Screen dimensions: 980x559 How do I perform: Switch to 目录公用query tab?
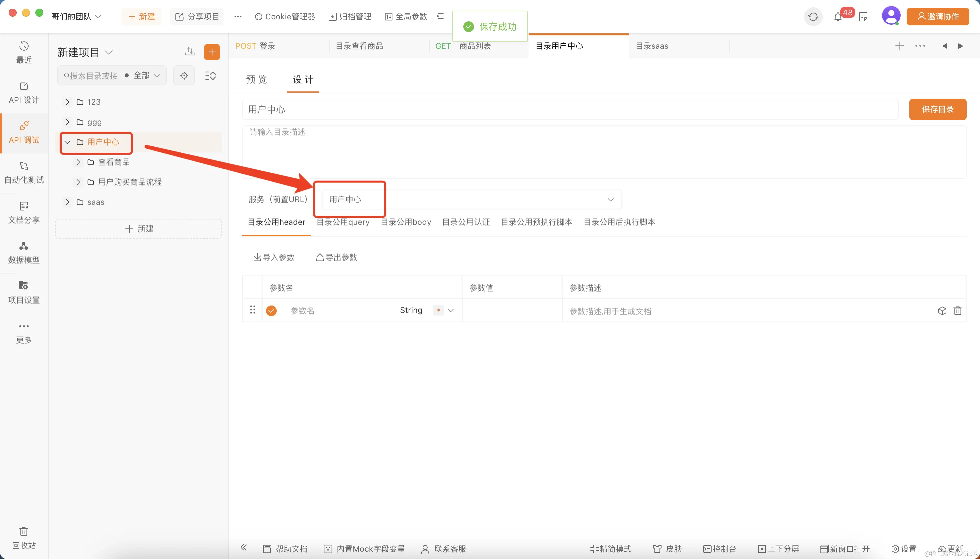coord(343,222)
